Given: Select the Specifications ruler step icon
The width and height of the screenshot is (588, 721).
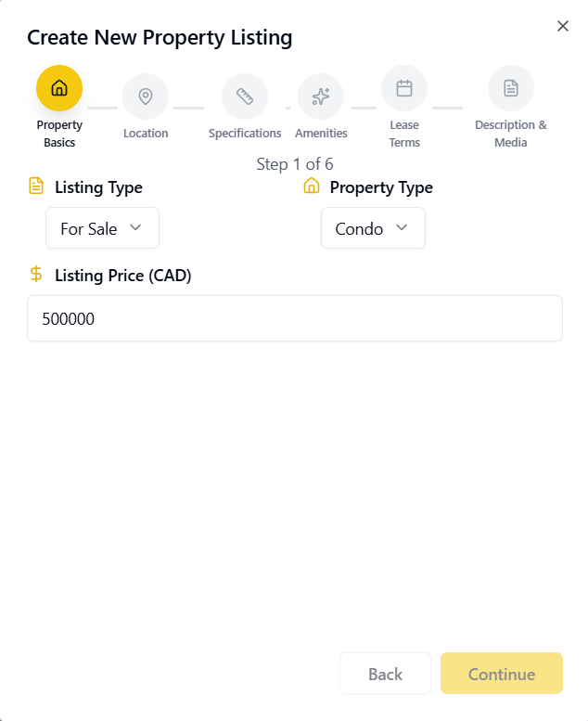Looking at the screenshot, I should (x=245, y=97).
